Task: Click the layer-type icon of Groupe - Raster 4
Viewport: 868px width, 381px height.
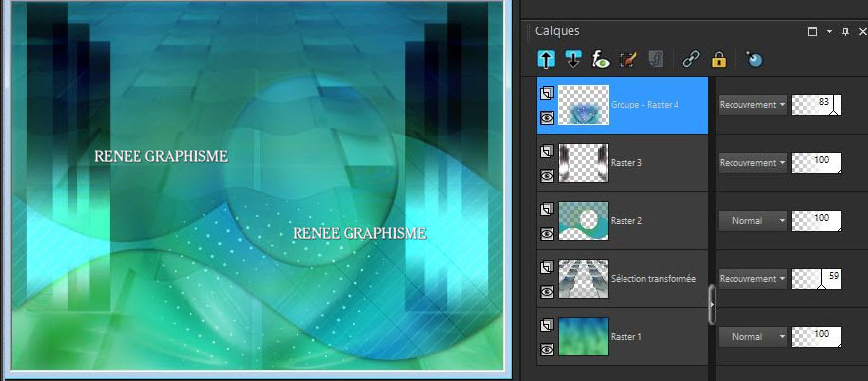Action: click(x=546, y=93)
